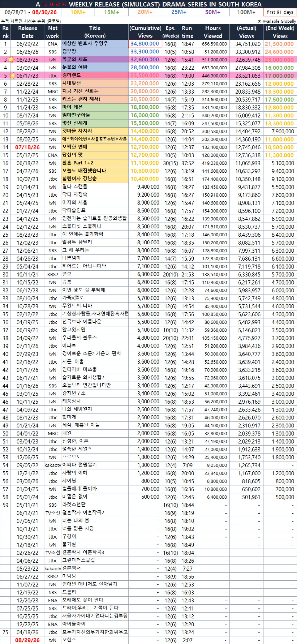Click the red release date '08/29/26'
297x644 pixels.
(x=28, y=641)
